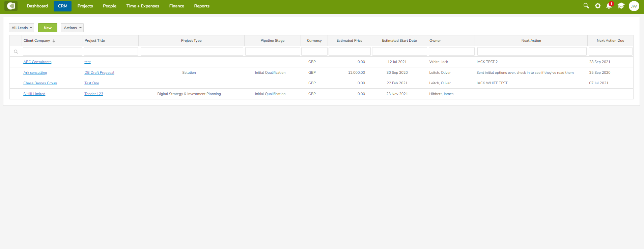644x249 pixels.
Task: Open the Ark consulting link
Action: click(35, 73)
